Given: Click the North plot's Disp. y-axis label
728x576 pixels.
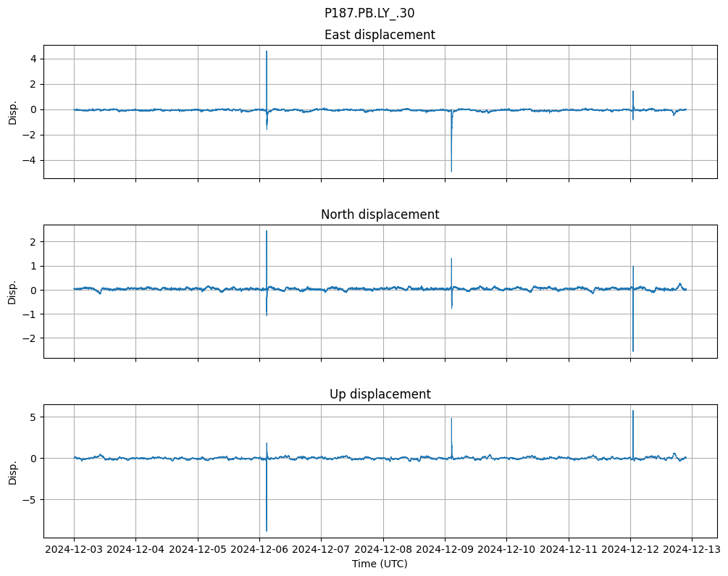Looking at the screenshot, I should point(12,291).
